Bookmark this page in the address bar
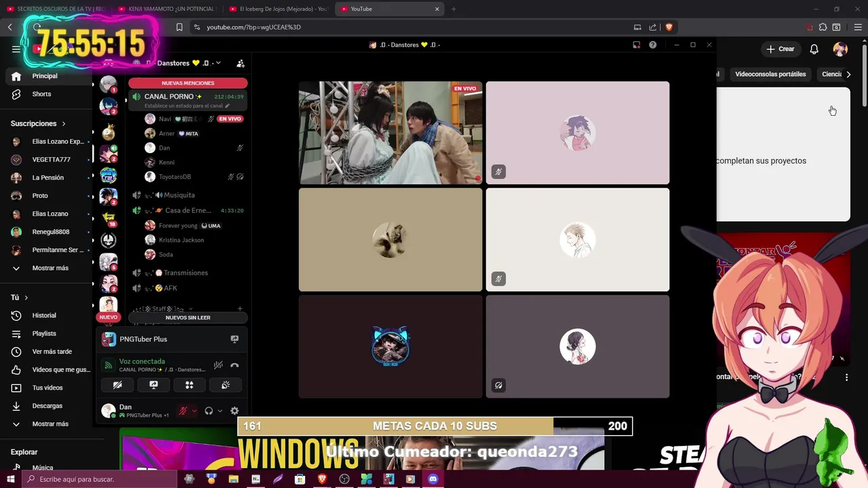868x488 pixels. point(179,27)
